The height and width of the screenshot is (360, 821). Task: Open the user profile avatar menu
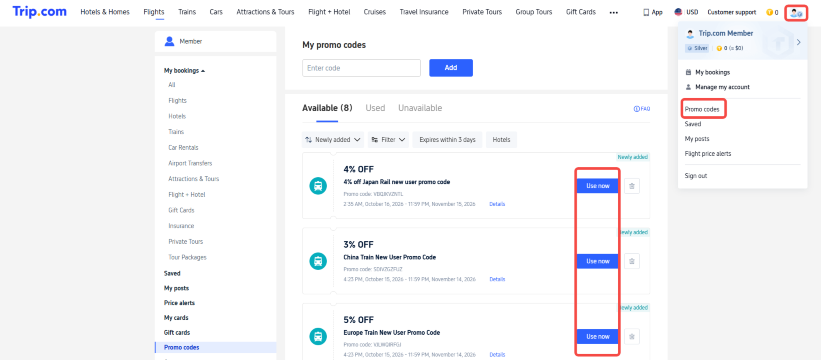(796, 13)
